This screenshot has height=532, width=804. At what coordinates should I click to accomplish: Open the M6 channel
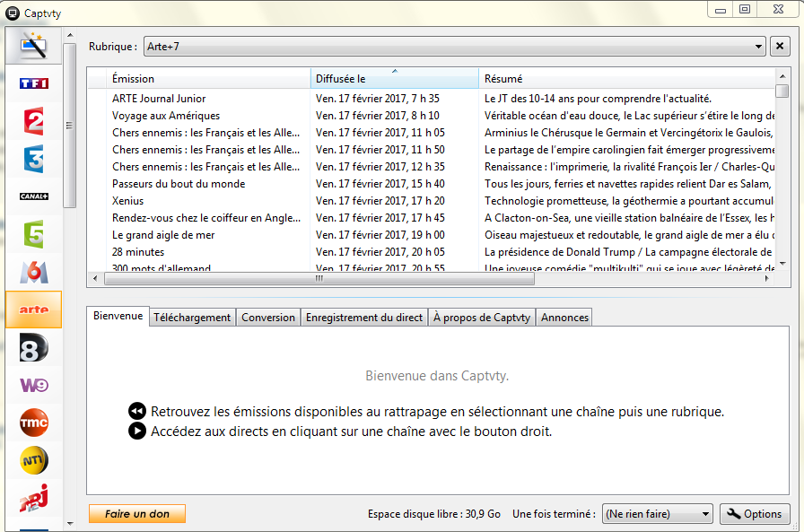coord(33,272)
